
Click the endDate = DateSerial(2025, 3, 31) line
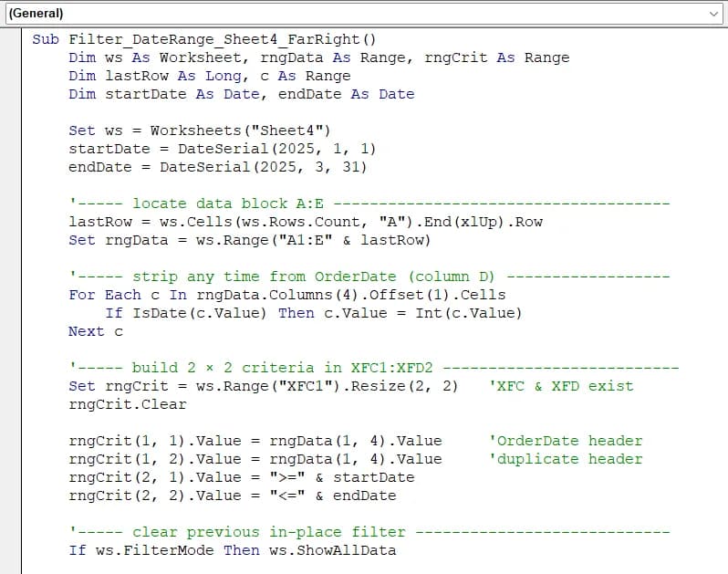(218, 167)
